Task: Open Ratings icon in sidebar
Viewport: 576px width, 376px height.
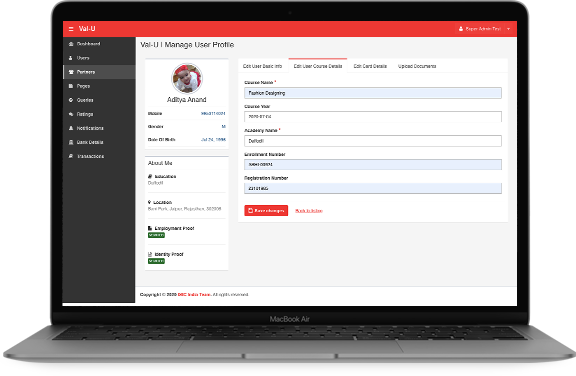Action: [x=71, y=114]
